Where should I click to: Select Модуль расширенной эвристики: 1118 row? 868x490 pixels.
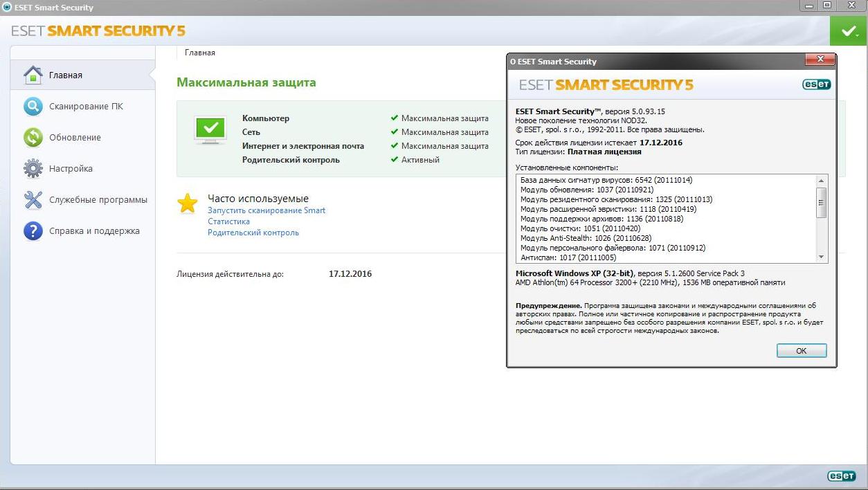click(608, 209)
